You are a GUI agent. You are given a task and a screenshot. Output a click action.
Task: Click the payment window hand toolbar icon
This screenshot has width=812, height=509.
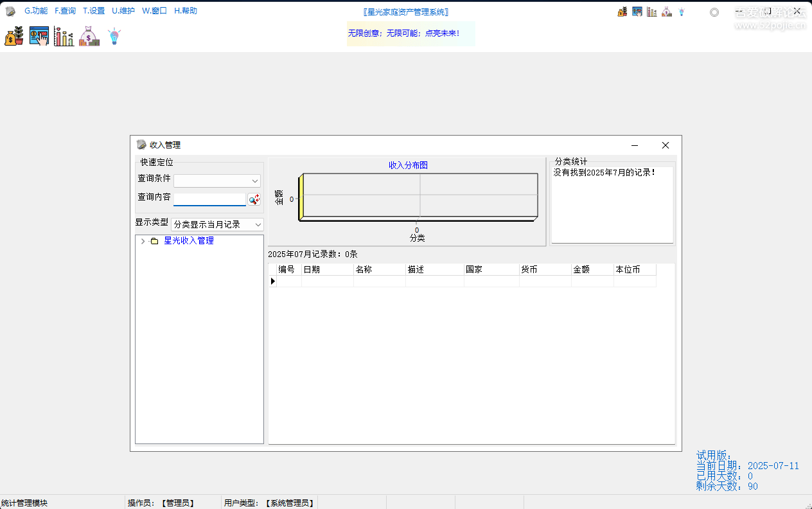point(39,37)
